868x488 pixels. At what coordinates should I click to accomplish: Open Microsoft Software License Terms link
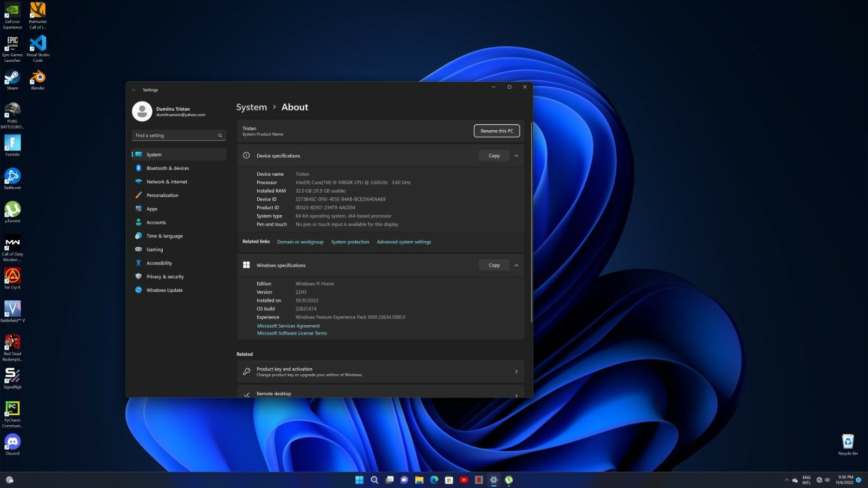point(292,333)
